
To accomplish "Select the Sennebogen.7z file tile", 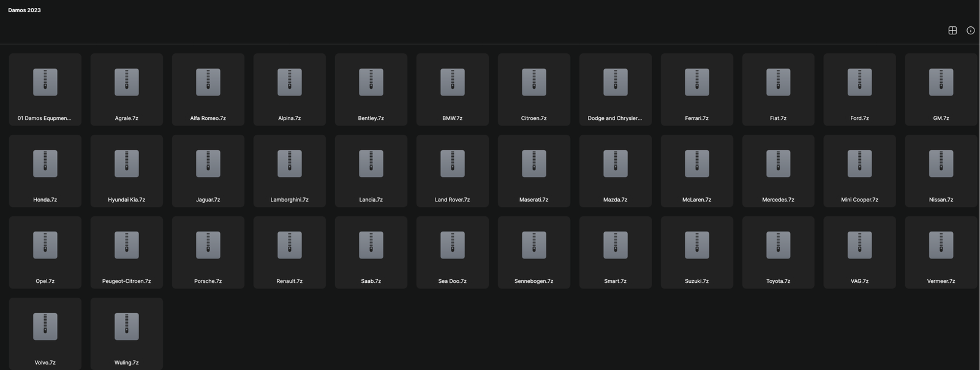I will pyautogui.click(x=534, y=252).
